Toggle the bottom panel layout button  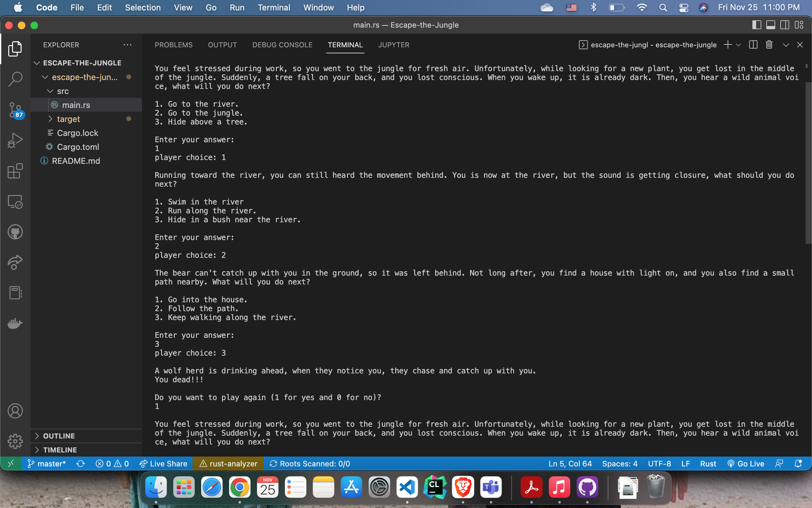[770, 25]
